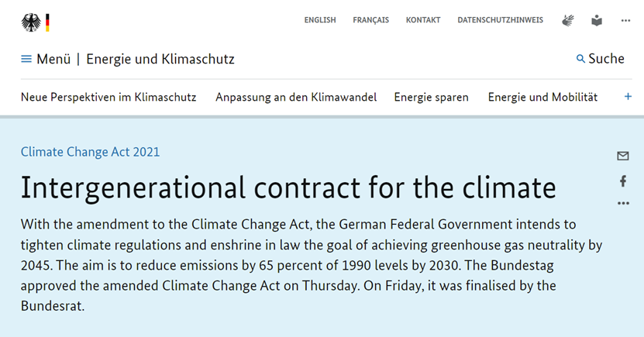Switch language to Français
The width and height of the screenshot is (644, 337).
click(370, 20)
